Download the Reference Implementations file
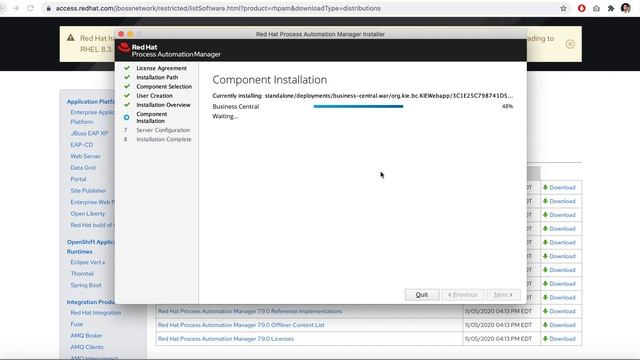Screen dimensions: 640x360 pos(562,311)
